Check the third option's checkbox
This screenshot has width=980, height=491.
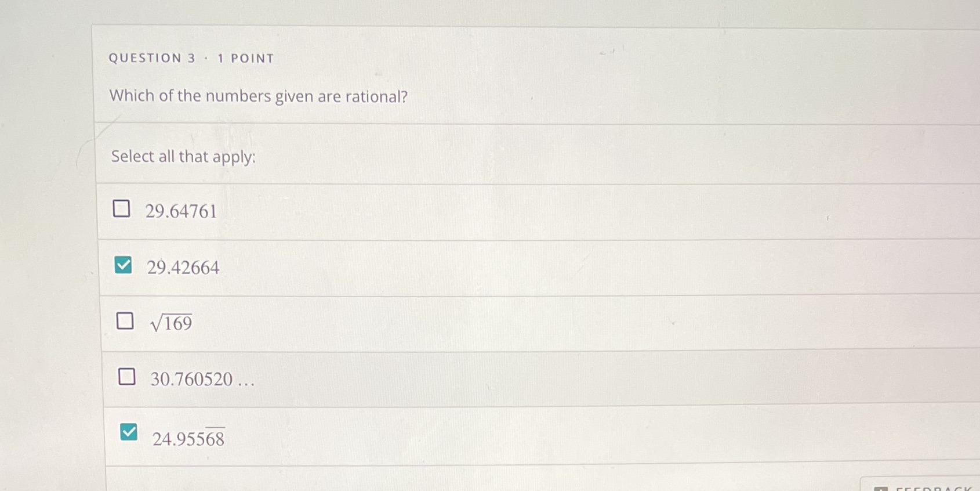[125, 320]
